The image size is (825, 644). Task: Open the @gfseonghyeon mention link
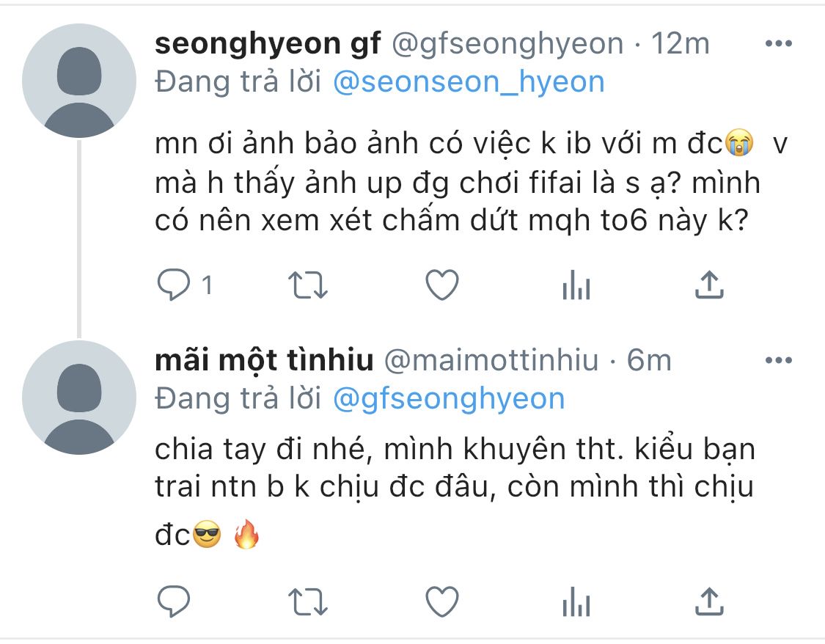pos(449,399)
